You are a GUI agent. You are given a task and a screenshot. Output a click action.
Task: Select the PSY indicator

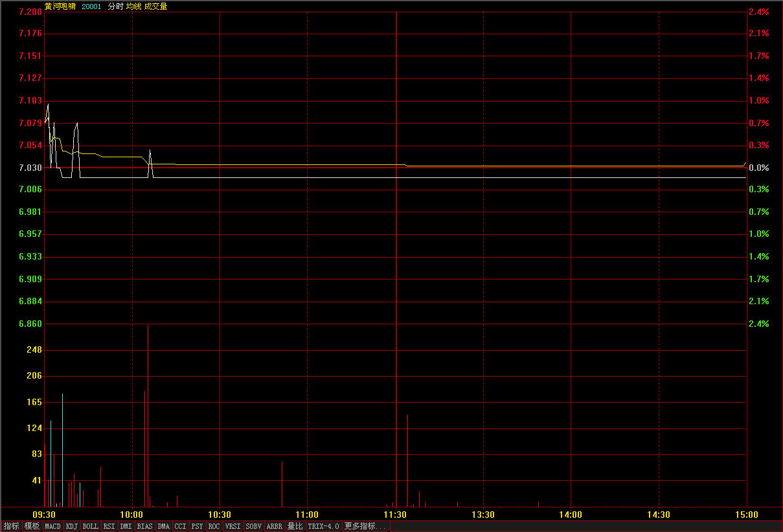(x=197, y=526)
